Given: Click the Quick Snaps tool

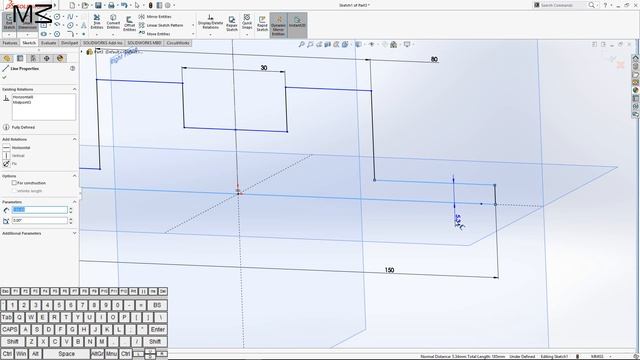Looking at the screenshot, I should 247,22.
